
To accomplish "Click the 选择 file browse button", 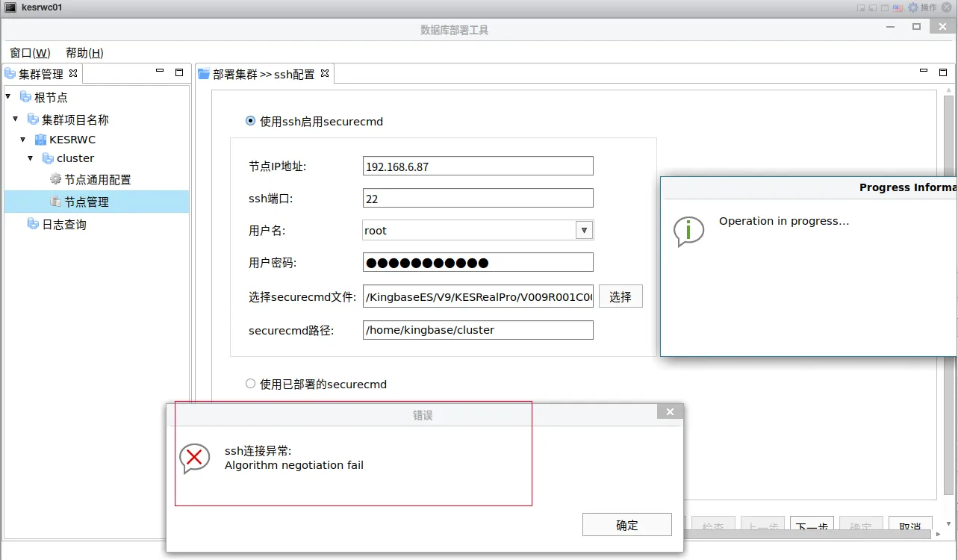I will click(620, 296).
